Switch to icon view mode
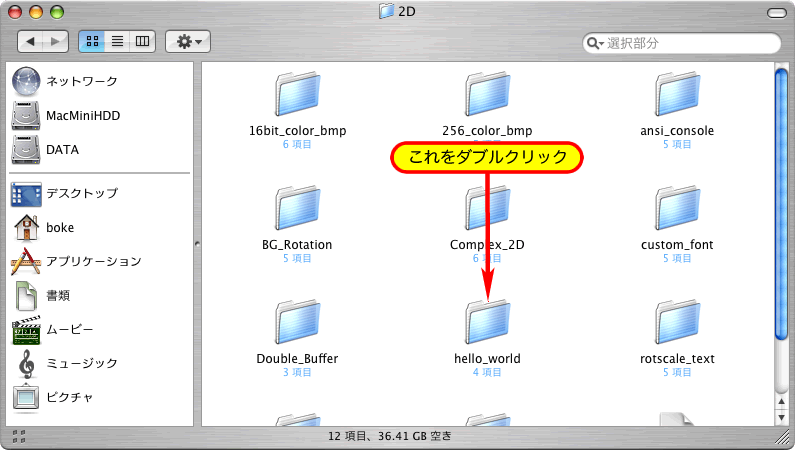Screen dimensions: 795x450 pos(92,42)
